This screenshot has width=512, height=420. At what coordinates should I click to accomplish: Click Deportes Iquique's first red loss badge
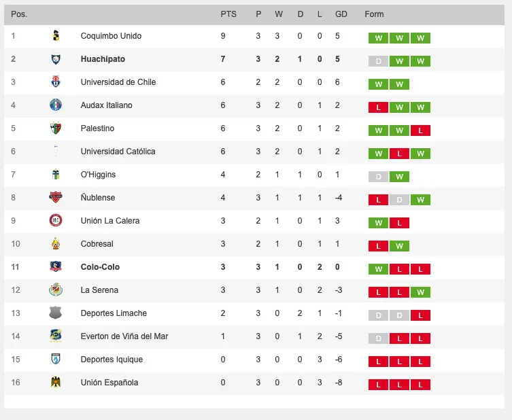378,362
